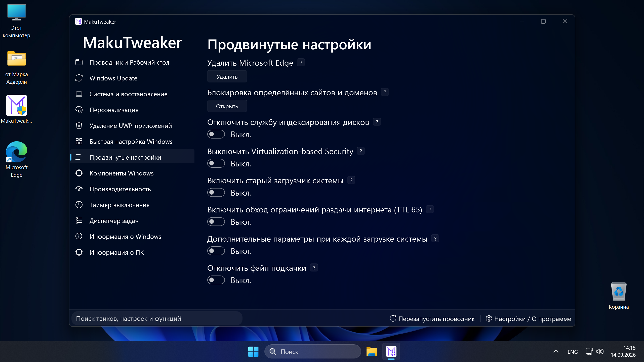This screenshot has width=644, height=362.
Task: Click the Открыть button for site blocking
Action: [x=227, y=106]
